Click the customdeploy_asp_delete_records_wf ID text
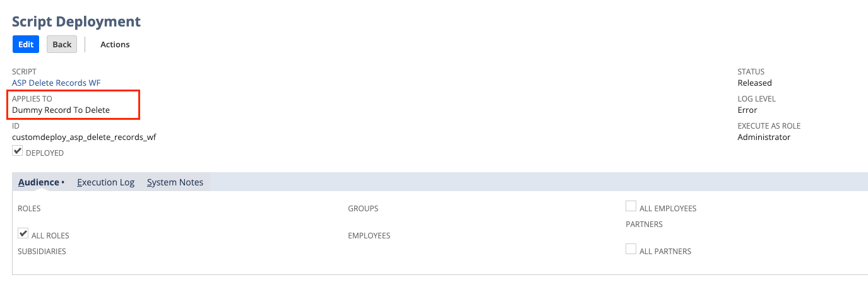Image resolution: width=868 pixels, height=292 pixels. click(x=84, y=137)
